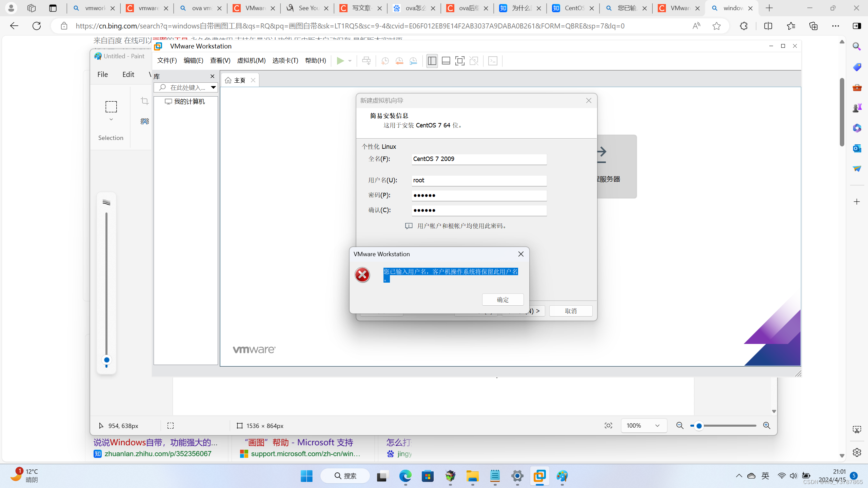The height and width of the screenshot is (488, 868).
Task: Open Outlook from the Edge sidebar
Action: point(857,148)
